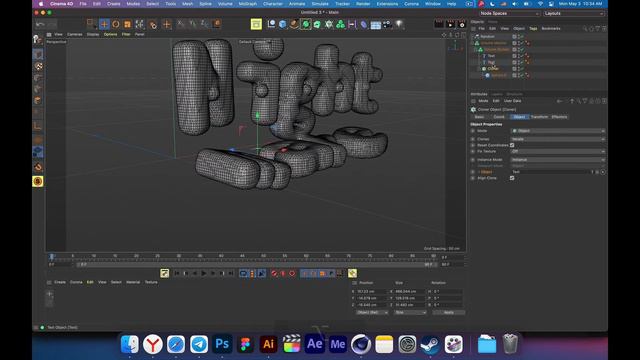
Task: Open the Clones dropdown set to Iterate
Action: [x=558, y=139]
